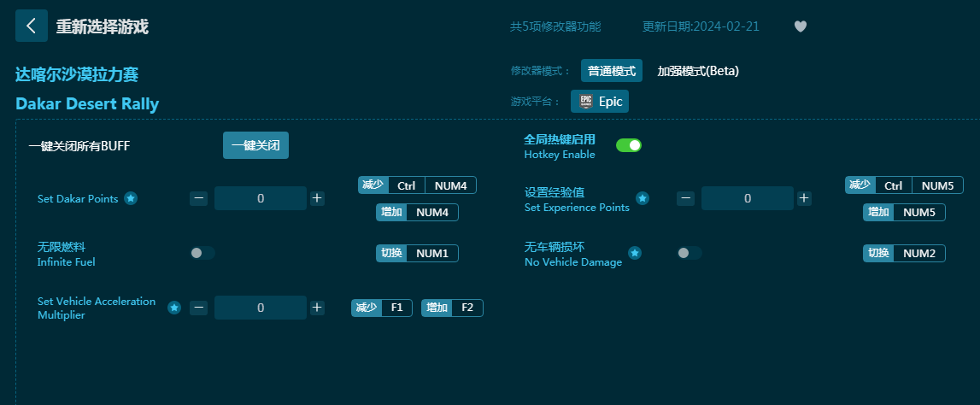
Task: Click the star beside Set Dakar Points
Action: pos(131,198)
